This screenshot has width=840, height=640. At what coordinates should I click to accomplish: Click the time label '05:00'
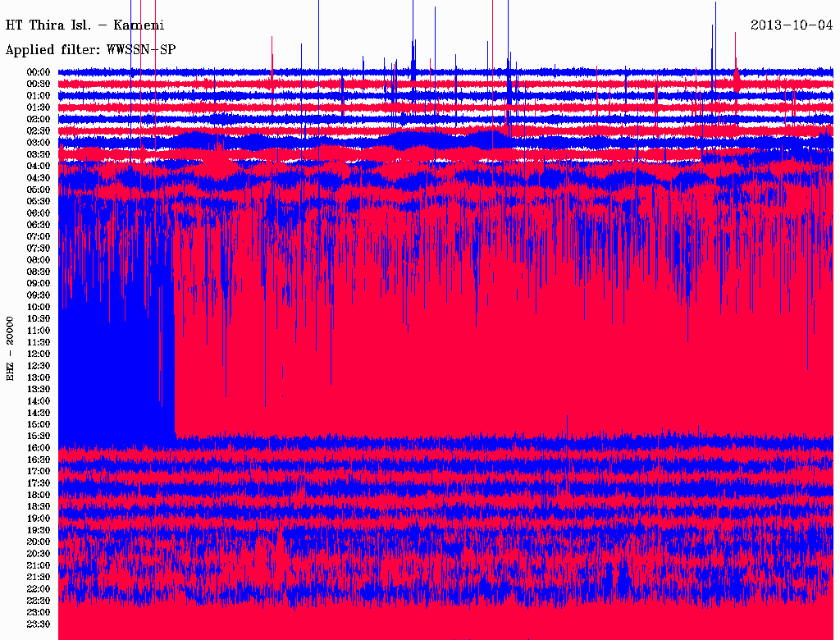pyautogui.click(x=39, y=190)
